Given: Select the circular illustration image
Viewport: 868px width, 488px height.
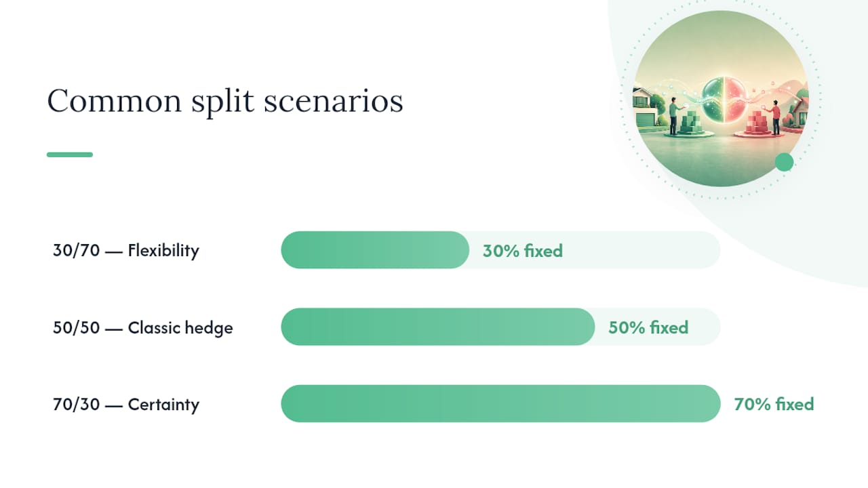Looking at the screenshot, I should point(720,98).
